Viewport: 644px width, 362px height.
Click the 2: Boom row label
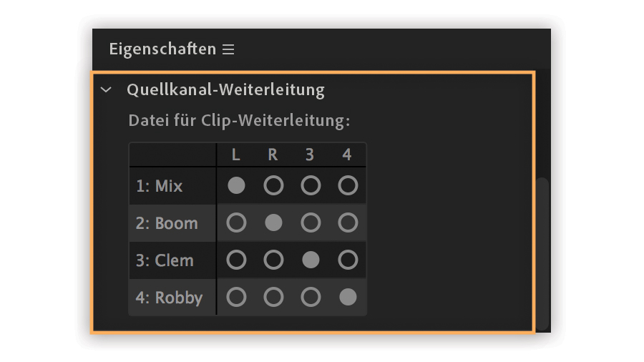[167, 223]
